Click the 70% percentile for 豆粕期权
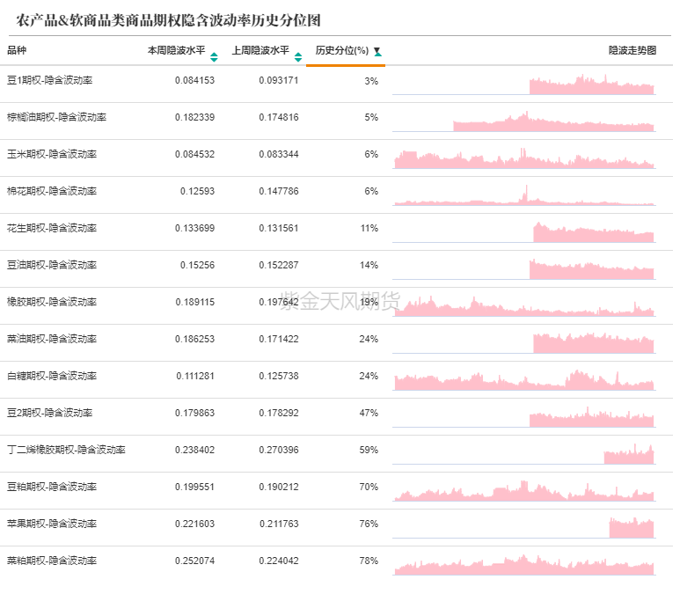This screenshot has height=616, width=680. tap(369, 487)
